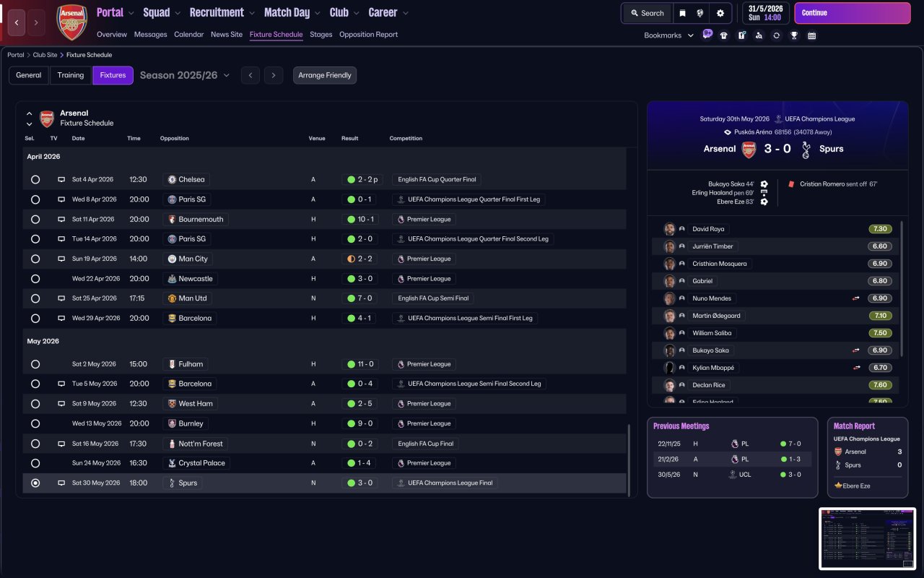Click the tactics board shortcut icon

click(x=741, y=35)
